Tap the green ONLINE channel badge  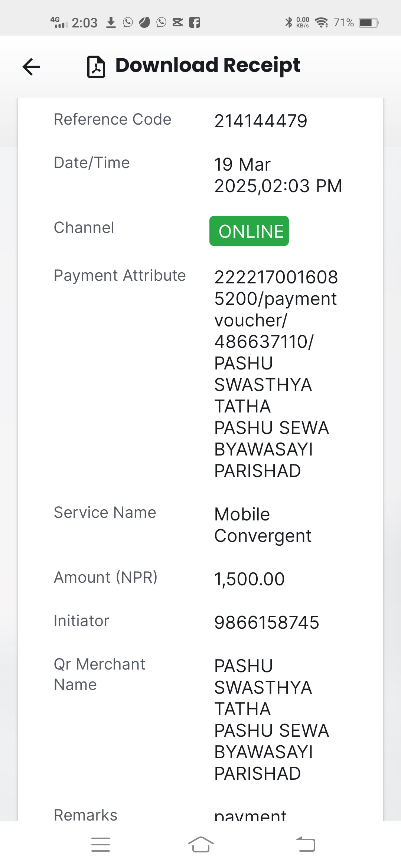tap(249, 231)
